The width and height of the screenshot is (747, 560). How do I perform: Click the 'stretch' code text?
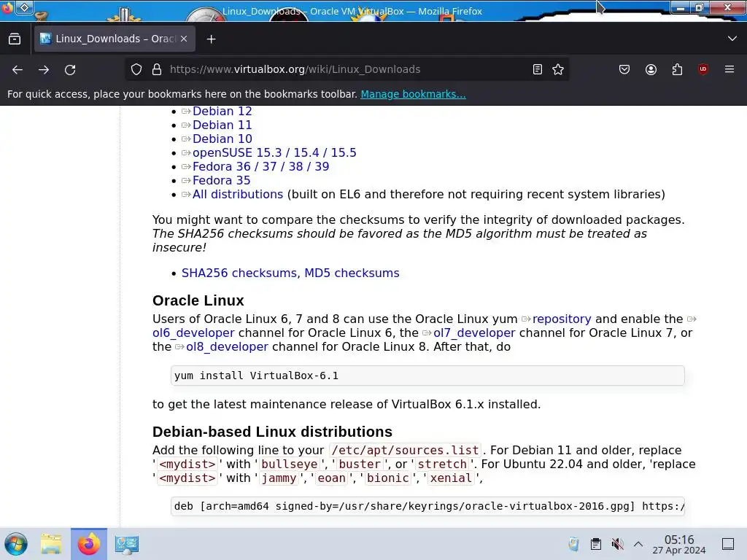[x=442, y=464]
